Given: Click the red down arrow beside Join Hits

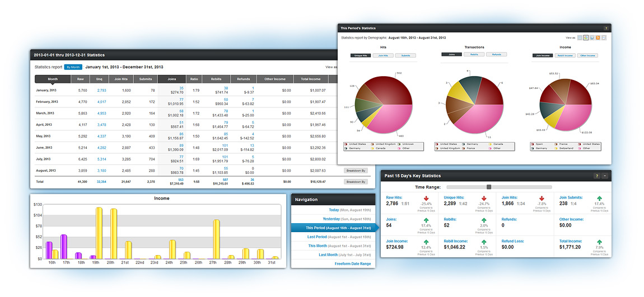Looking at the screenshot, I should pos(542,199).
